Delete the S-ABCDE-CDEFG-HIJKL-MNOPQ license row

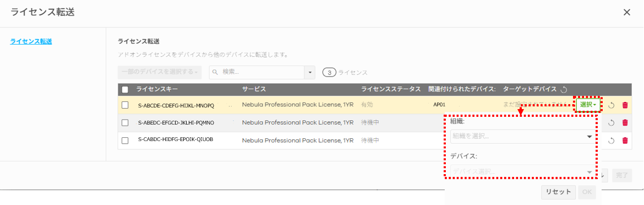click(625, 105)
